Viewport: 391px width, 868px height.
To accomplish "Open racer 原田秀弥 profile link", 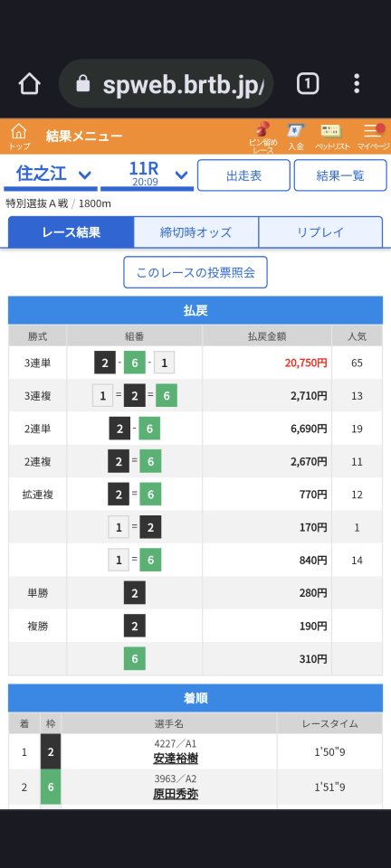I will click(176, 794).
